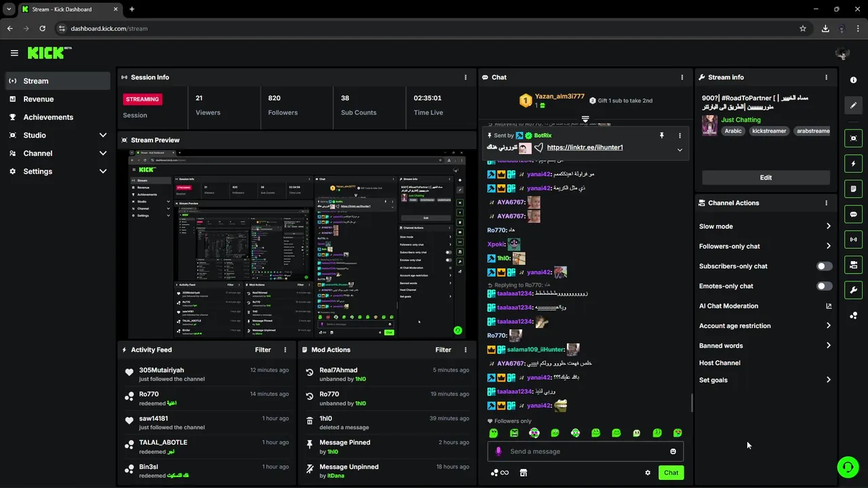Click the first green emote in quick bar
868x488 pixels.
click(x=494, y=433)
